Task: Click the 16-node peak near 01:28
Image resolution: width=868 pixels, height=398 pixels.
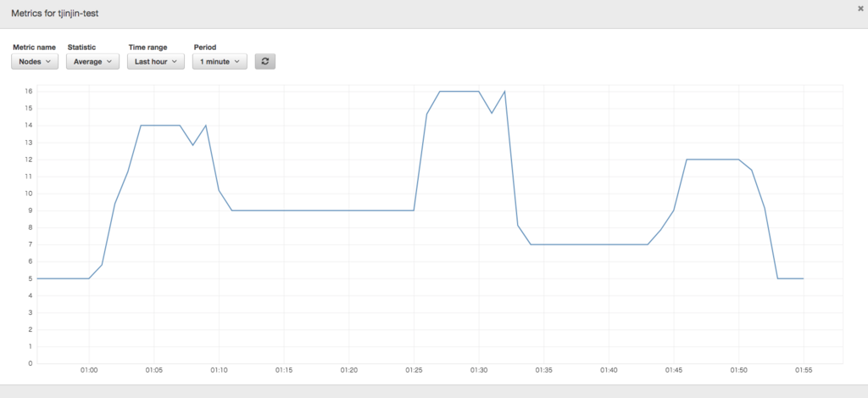Action: click(x=453, y=92)
